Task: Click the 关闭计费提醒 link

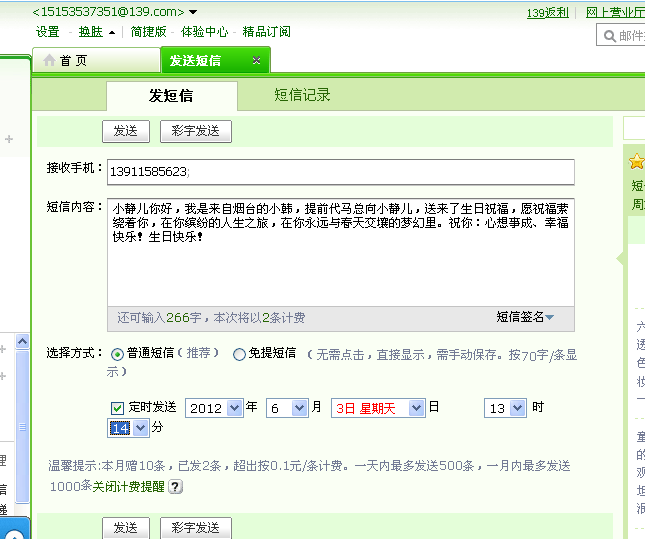Action: click(128, 487)
